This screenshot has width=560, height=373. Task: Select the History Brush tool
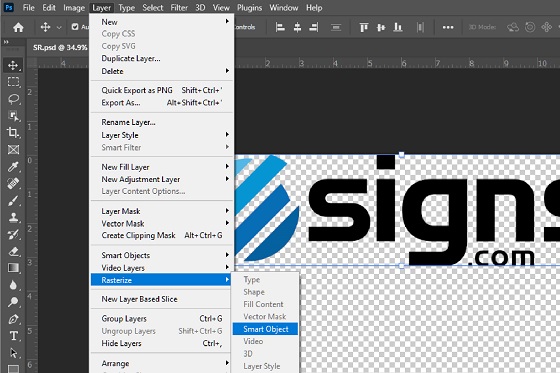coord(13,234)
